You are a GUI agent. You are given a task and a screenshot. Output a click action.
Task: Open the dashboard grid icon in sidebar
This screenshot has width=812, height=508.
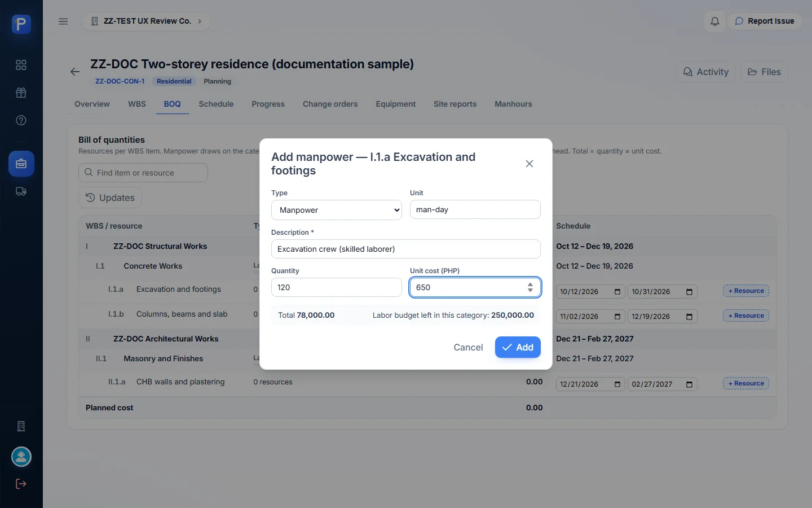point(21,65)
